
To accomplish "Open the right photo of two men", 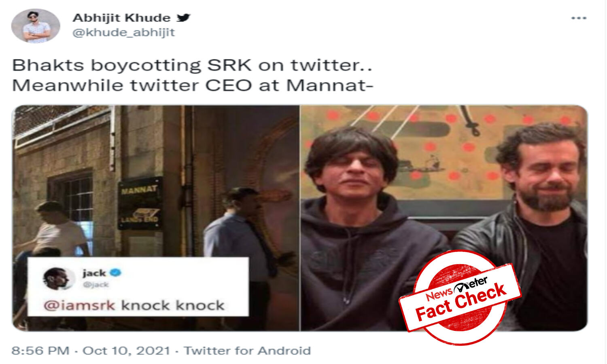I will [444, 218].
